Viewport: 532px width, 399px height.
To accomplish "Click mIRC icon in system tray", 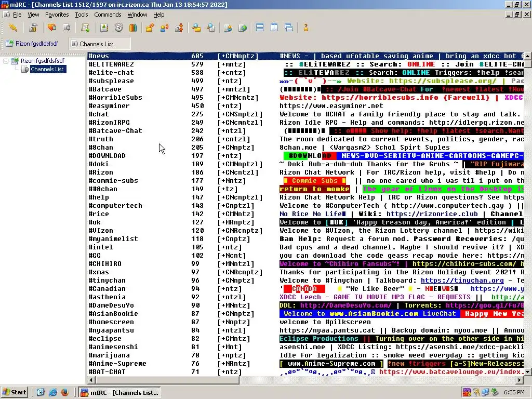I will pos(467,392).
